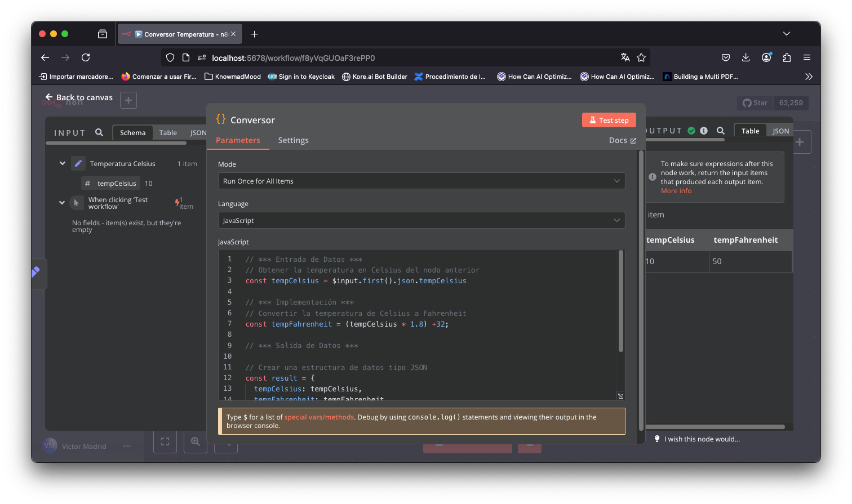Show output as JSON tab

coord(780,131)
